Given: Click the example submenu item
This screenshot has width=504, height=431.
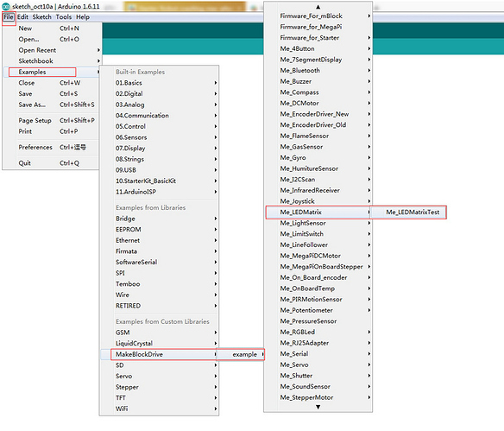Looking at the screenshot, I should coord(241,354).
